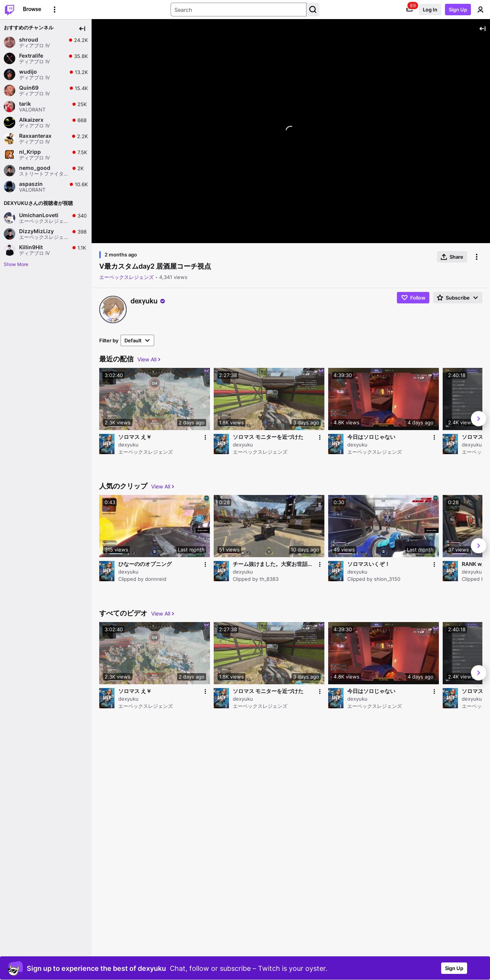490x980 pixels.
Task: Collapse the recommended channels sidebar
Action: (x=82, y=28)
